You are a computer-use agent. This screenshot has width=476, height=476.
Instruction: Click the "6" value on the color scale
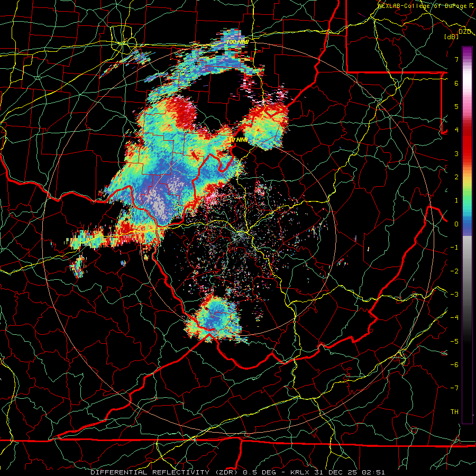pos(456,83)
